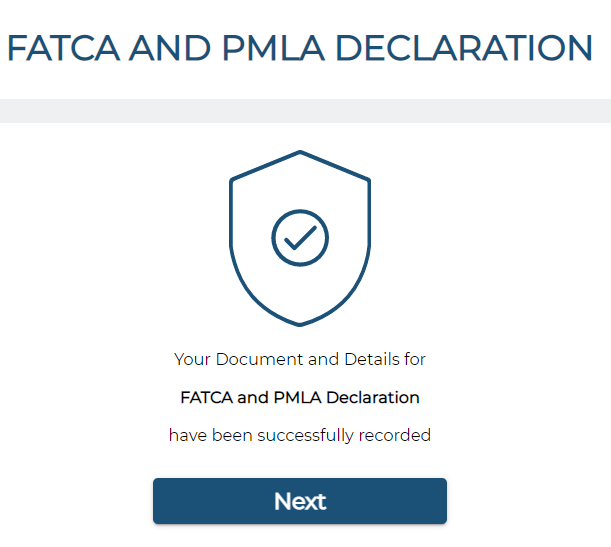The width and height of the screenshot is (611, 547).
Task: Click the word 'Declaration' in the bold line
Action: [373, 397]
